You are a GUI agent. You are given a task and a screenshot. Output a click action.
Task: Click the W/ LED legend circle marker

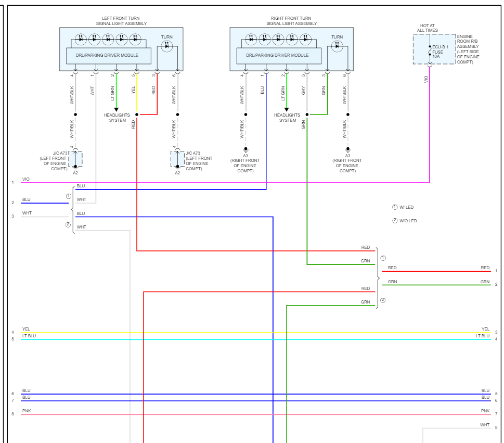coord(395,207)
